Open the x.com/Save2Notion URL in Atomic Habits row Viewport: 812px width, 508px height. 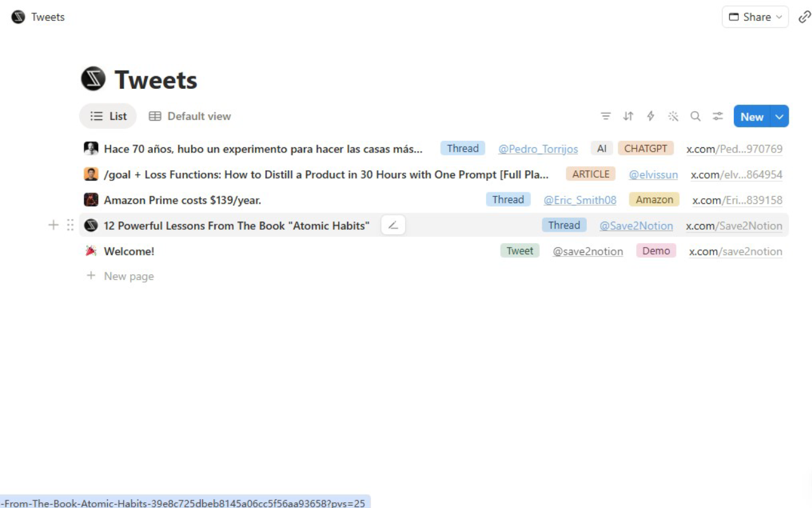pyautogui.click(x=734, y=225)
